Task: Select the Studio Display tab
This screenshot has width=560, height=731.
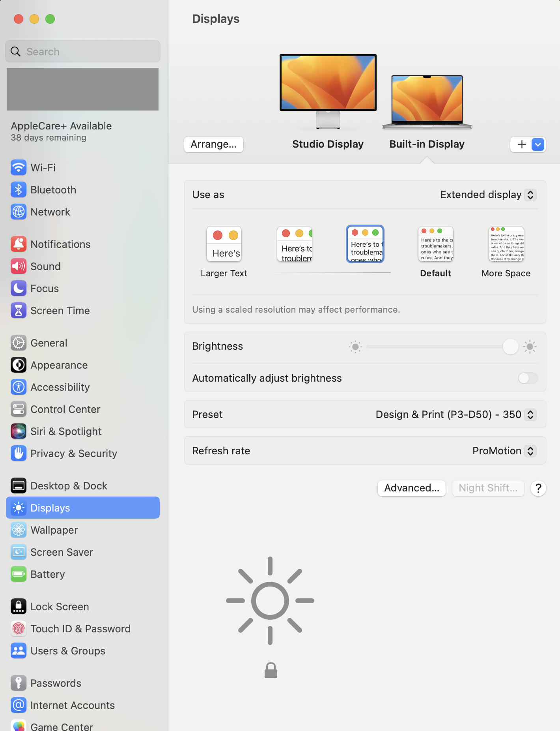Action: click(328, 144)
